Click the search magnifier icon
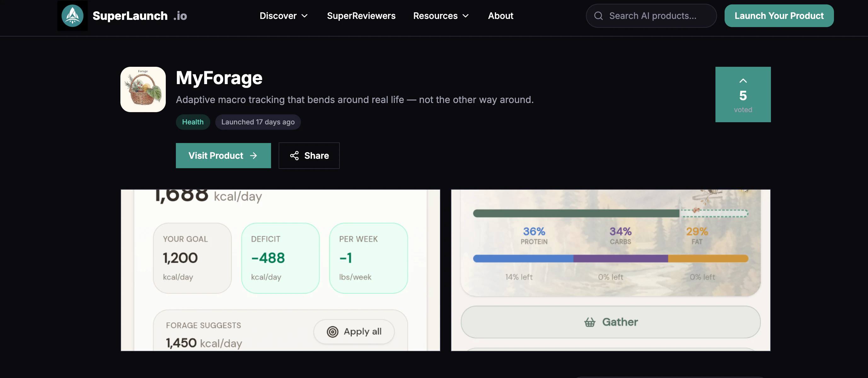The image size is (868, 378). (x=599, y=16)
